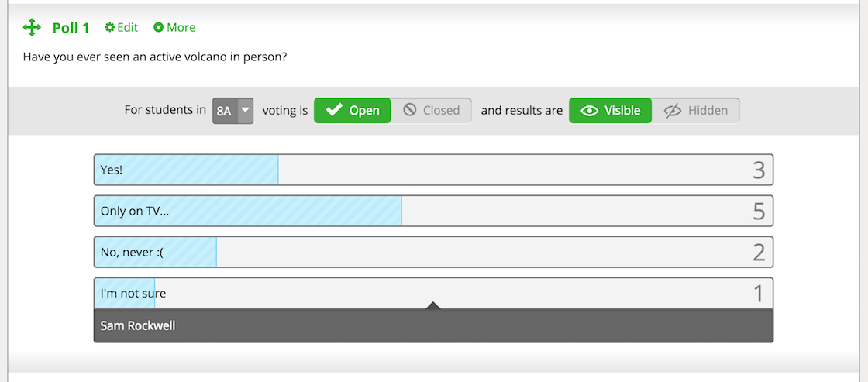
Task: Select the 'Only on TV...' result bar
Action: [433, 211]
